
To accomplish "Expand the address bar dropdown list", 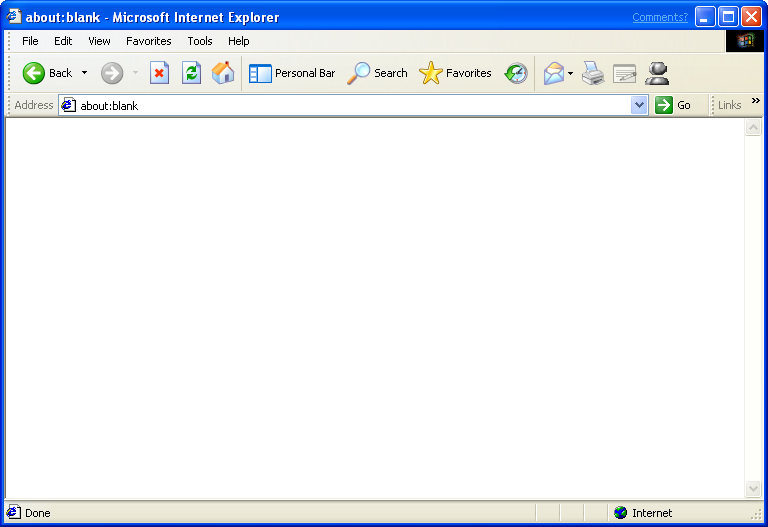I will point(639,105).
